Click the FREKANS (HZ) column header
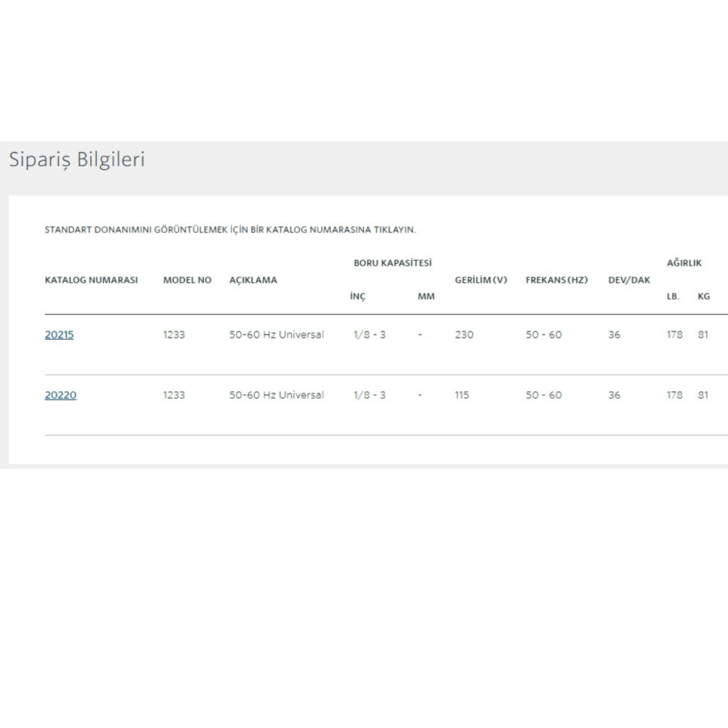 click(557, 280)
